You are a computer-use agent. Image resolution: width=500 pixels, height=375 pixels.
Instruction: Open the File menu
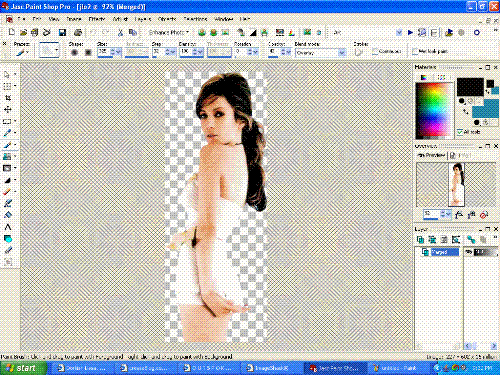(x=21, y=19)
